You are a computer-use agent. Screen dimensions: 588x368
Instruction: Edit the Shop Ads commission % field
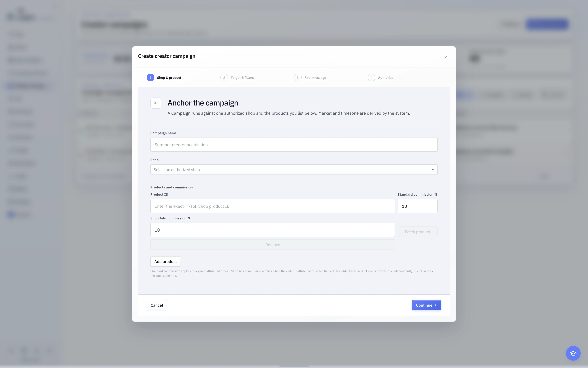click(273, 230)
